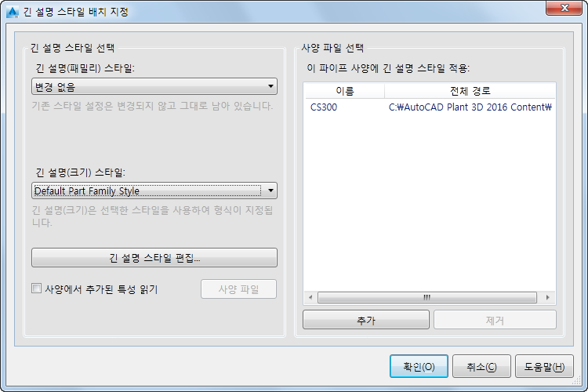Open help via 도움말(H) button
The height and width of the screenshot is (392, 588).
click(544, 366)
